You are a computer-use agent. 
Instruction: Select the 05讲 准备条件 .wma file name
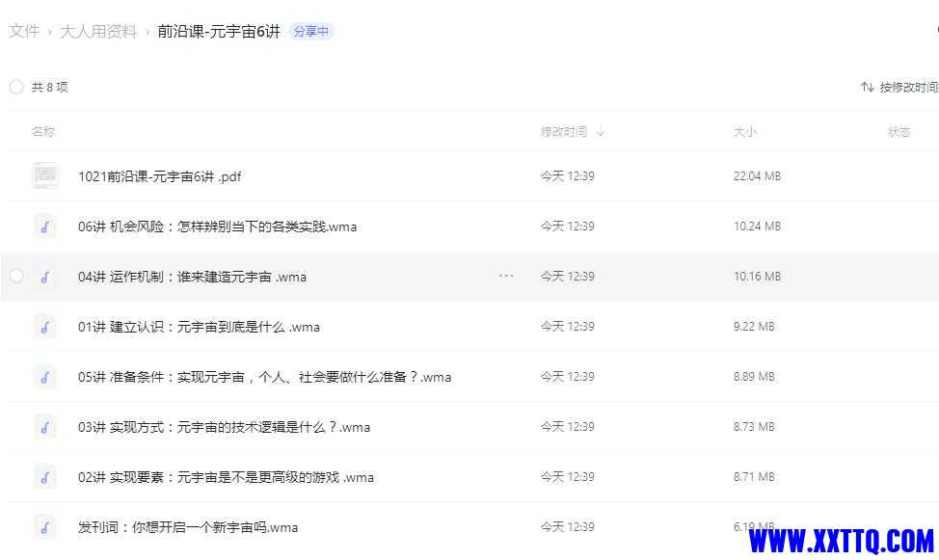(265, 377)
